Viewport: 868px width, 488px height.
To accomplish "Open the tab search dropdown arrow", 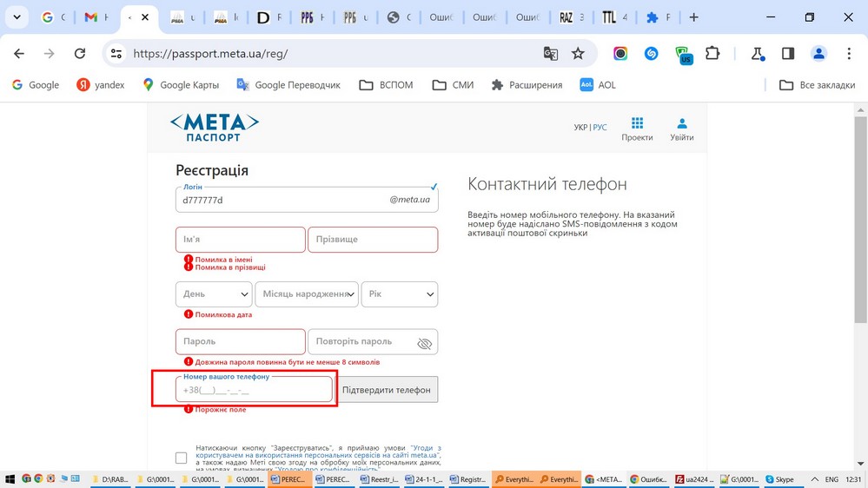I will click(x=17, y=17).
